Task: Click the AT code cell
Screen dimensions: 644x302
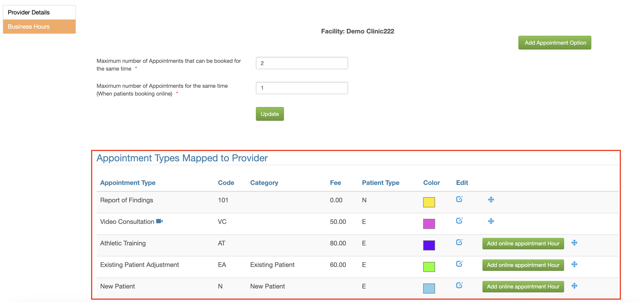Action: click(222, 243)
